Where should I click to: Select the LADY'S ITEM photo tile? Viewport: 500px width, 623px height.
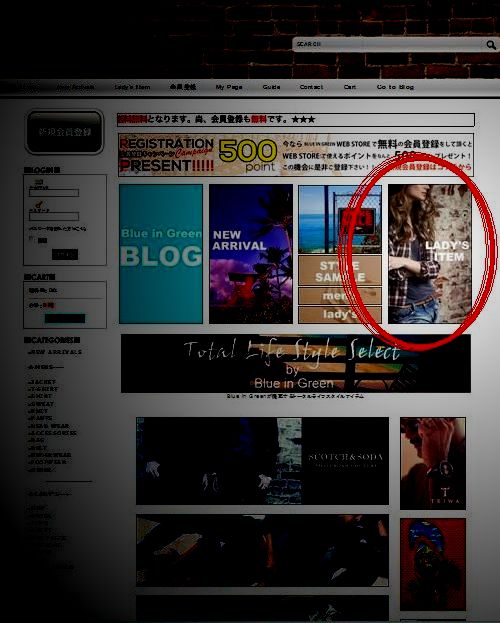(x=430, y=253)
